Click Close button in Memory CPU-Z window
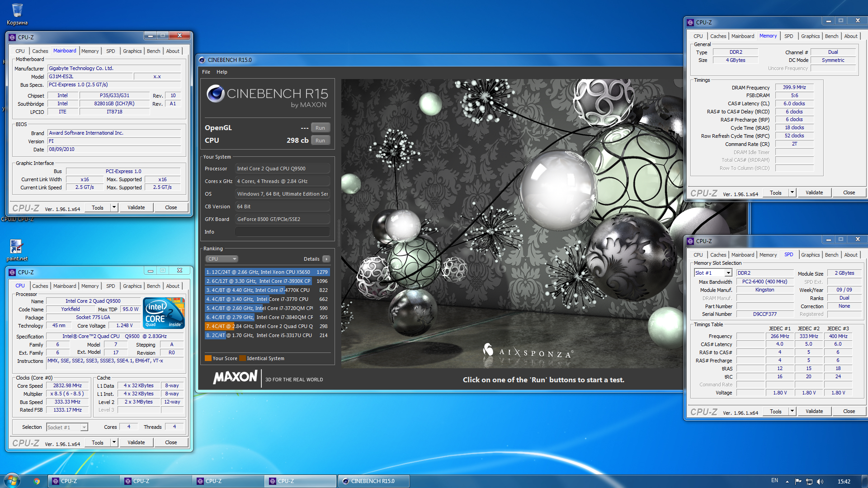The width and height of the screenshot is (868, 488). point(849,192)
